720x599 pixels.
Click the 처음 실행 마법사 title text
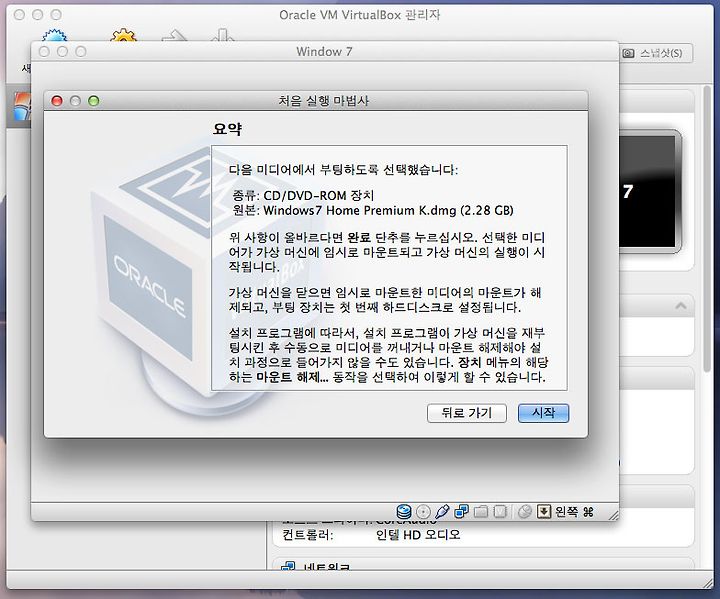(x=323, y=101)
